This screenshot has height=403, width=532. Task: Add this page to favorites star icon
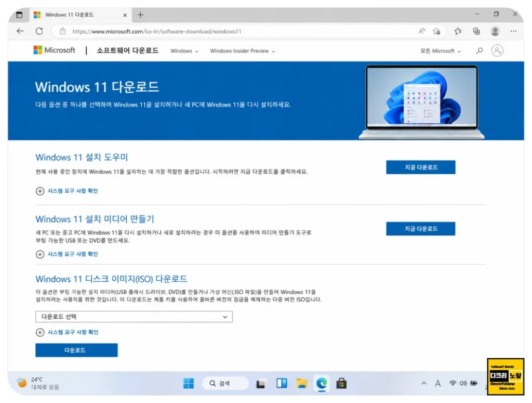click(x=436, y=31)
